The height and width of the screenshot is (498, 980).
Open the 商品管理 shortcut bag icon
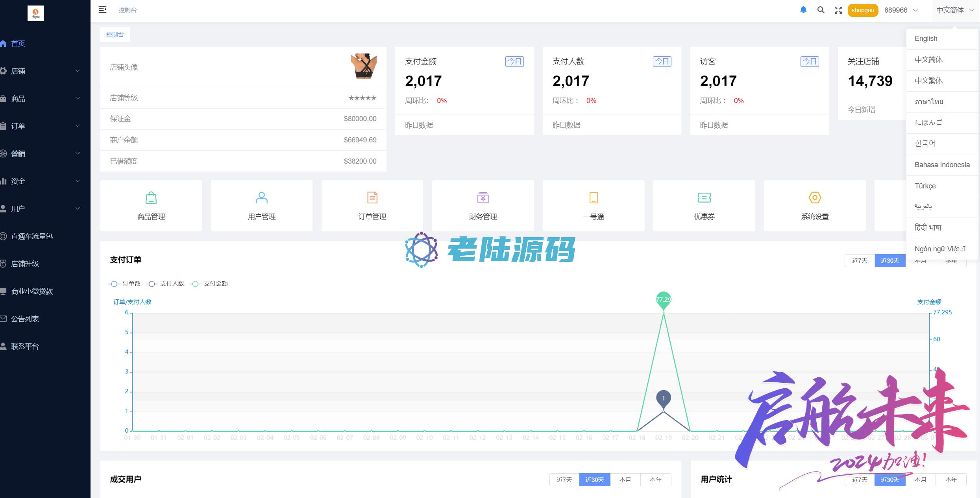(151, 197)
